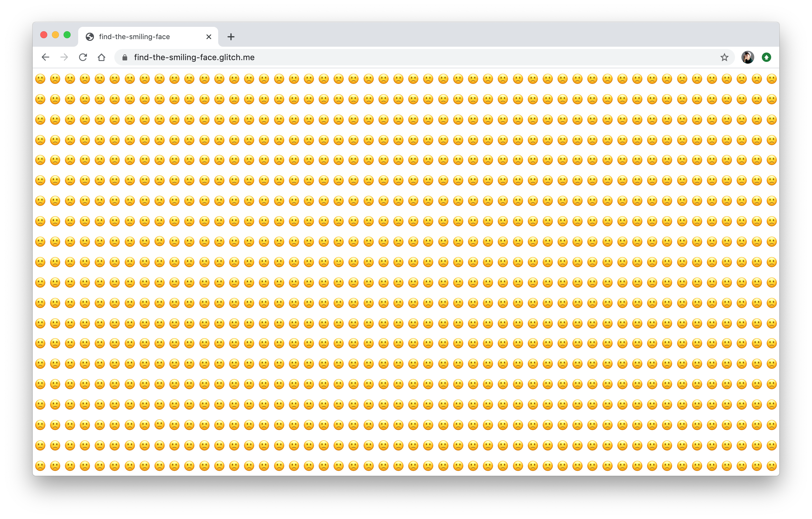Click the top-right corner frowning face
The image size is (812, 519).
coord(771,79)
